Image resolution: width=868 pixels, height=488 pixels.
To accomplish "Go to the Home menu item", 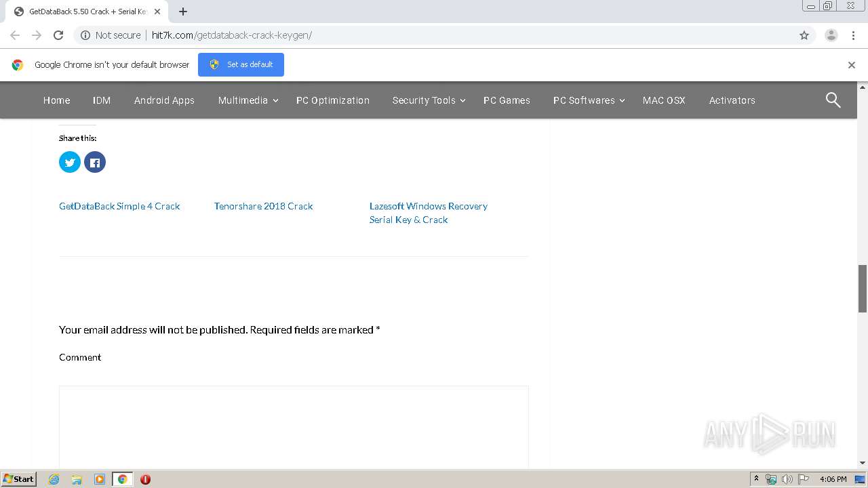I will tap(56, 100).
